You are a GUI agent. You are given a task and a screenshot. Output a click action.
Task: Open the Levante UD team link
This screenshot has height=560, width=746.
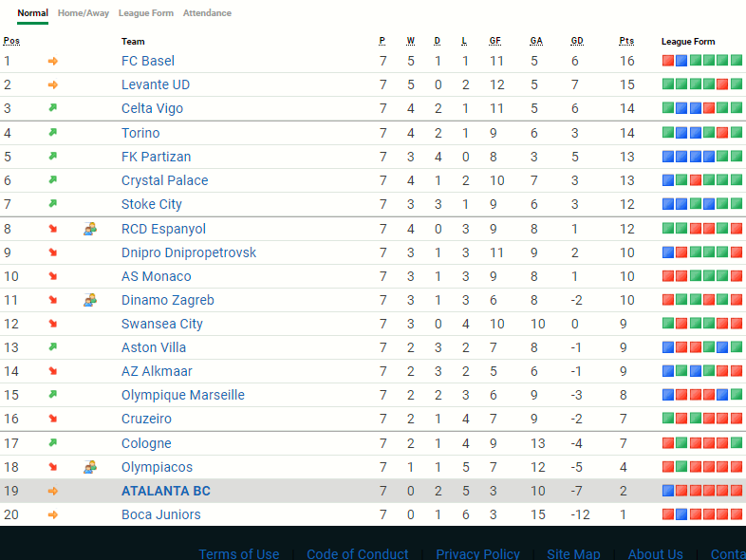pos(156,84)
